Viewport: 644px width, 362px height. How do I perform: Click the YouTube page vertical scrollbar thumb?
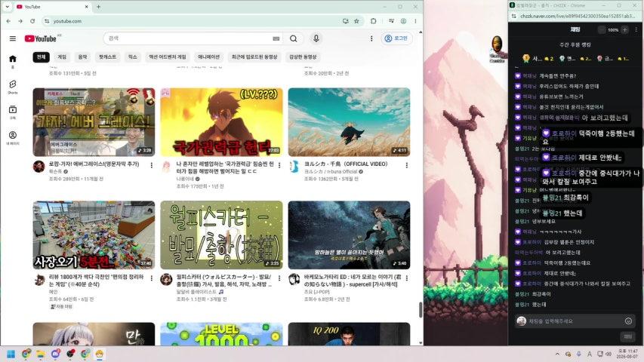[x=421, y=309]
